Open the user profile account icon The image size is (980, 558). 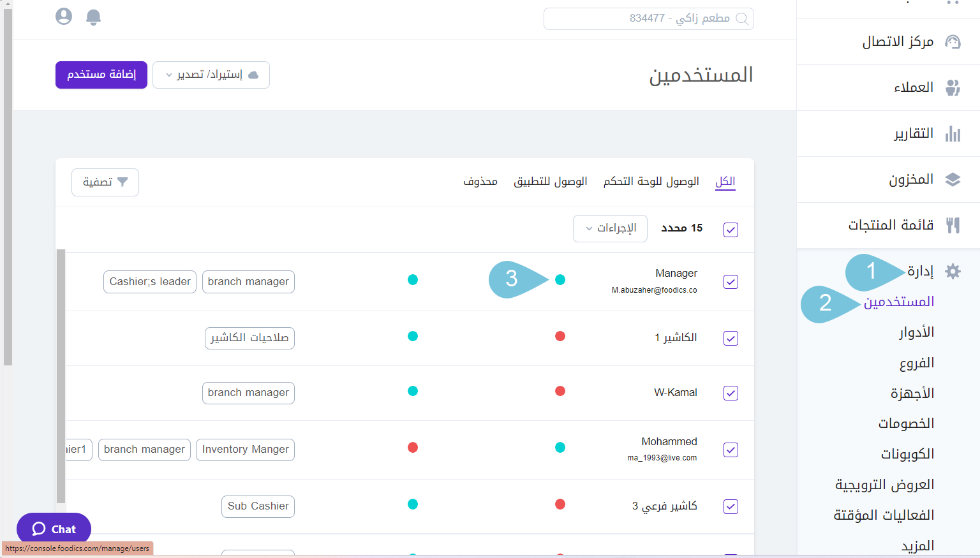pos(64,17)
